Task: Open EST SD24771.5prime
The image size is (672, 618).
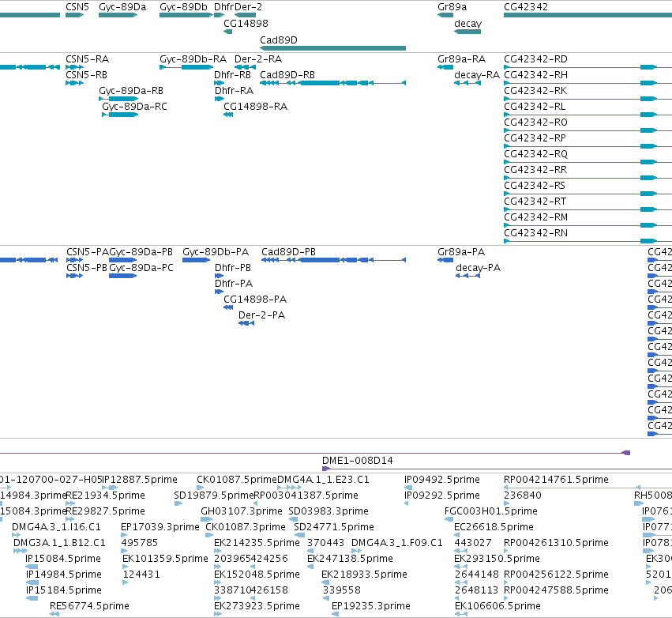Action: (x=334, y=527)
